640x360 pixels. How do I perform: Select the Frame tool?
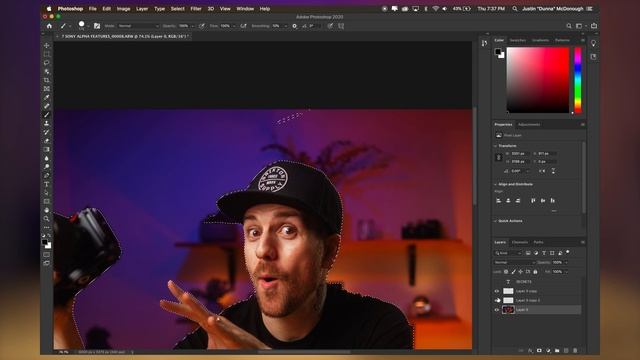pos(47,89)
